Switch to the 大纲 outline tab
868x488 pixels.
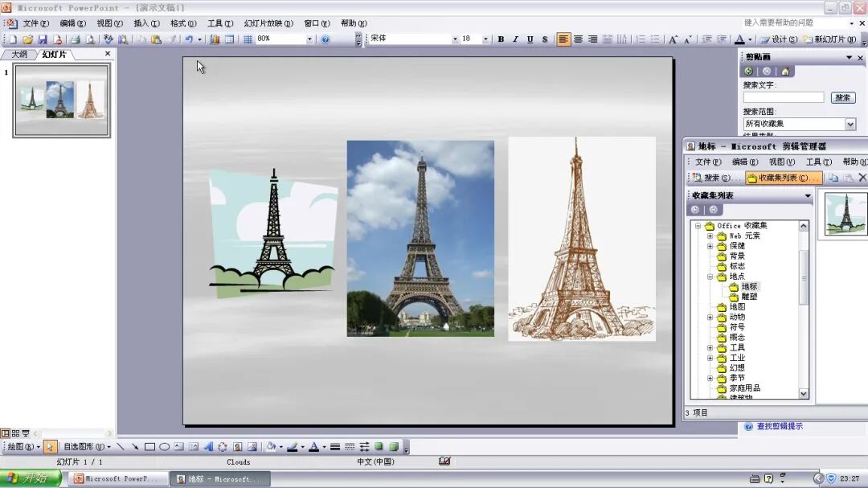(x=19, y=55)
